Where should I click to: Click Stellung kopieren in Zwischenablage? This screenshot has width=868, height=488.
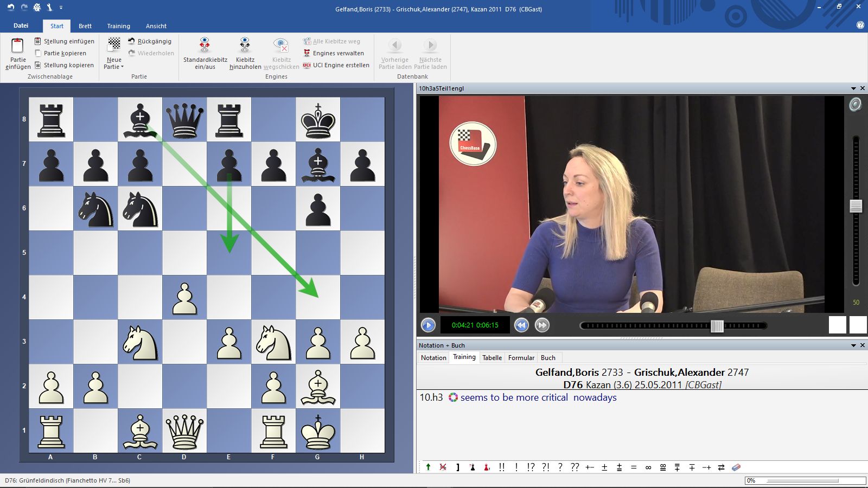pyautogui.click(x=68, y=65)
